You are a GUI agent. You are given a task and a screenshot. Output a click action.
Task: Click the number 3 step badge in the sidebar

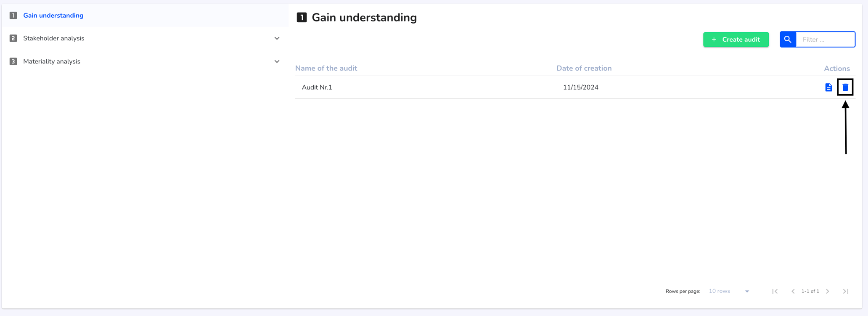13,61
